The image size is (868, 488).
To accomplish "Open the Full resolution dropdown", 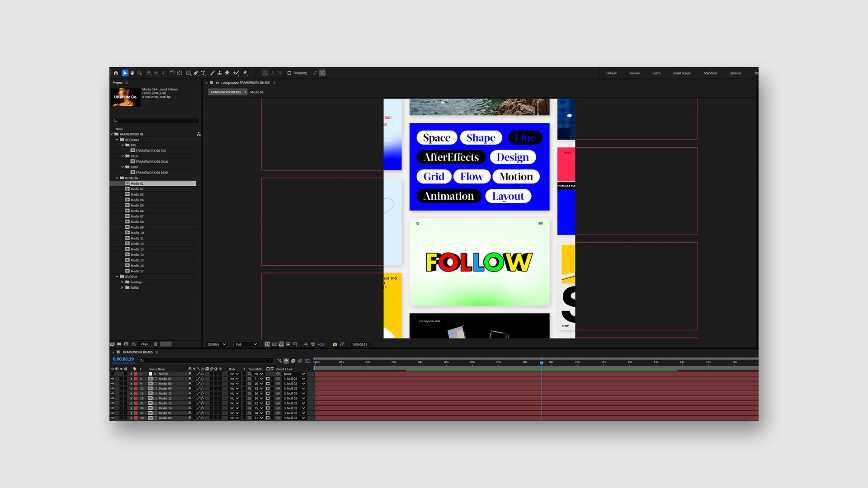I will 246,344.
